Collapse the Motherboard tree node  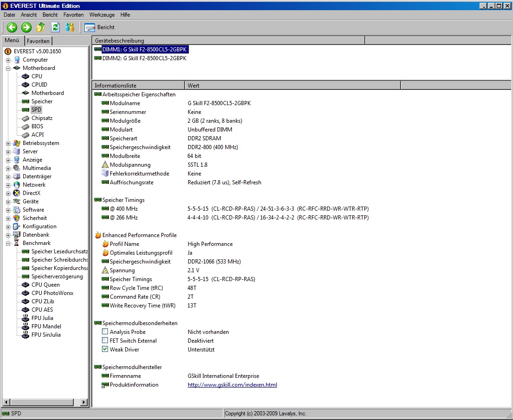click(x=8, y=69)
